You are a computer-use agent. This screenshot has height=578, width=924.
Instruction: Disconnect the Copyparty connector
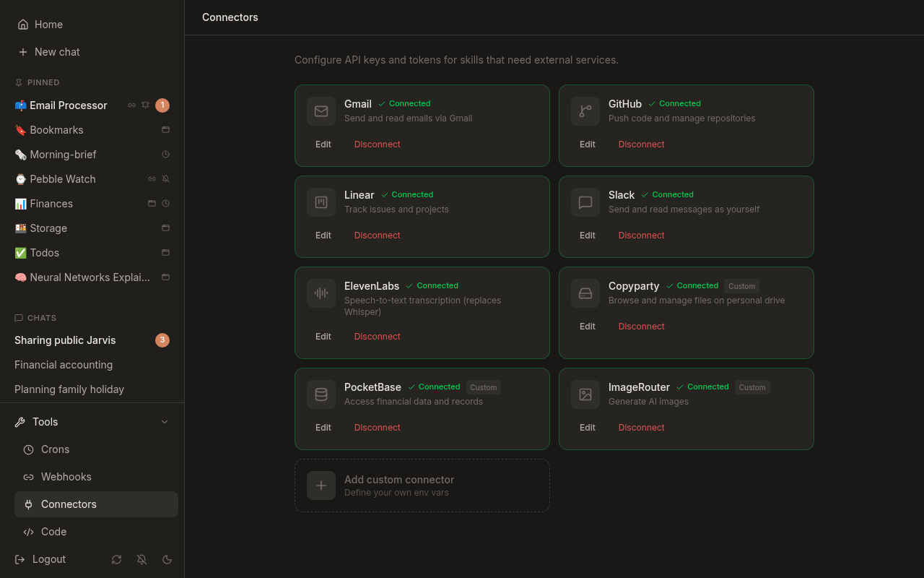641,327
